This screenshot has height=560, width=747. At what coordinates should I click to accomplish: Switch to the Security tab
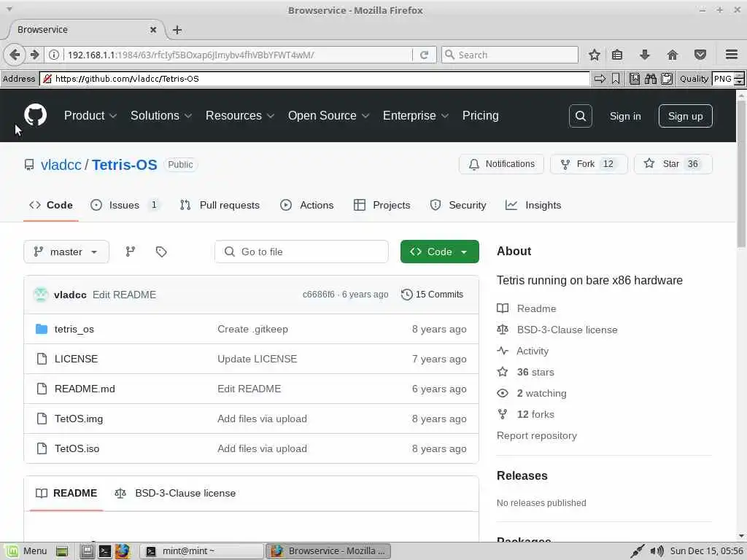[458, 205]
